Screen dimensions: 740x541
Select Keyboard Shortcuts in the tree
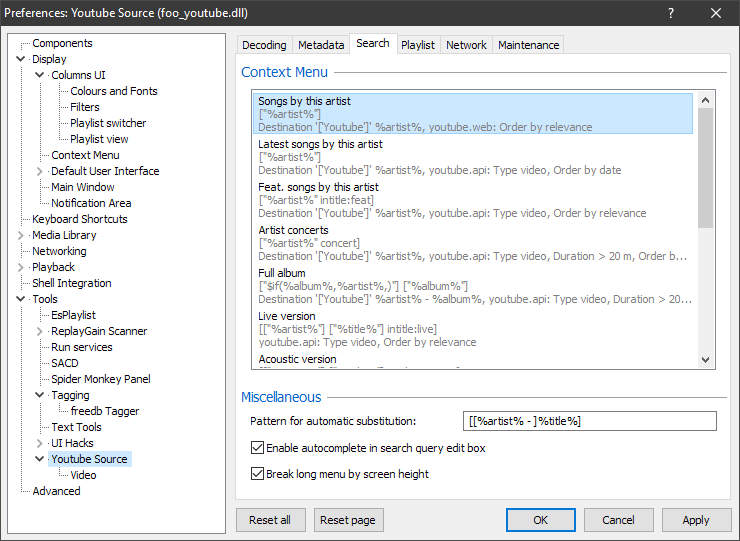pos(80,219)
